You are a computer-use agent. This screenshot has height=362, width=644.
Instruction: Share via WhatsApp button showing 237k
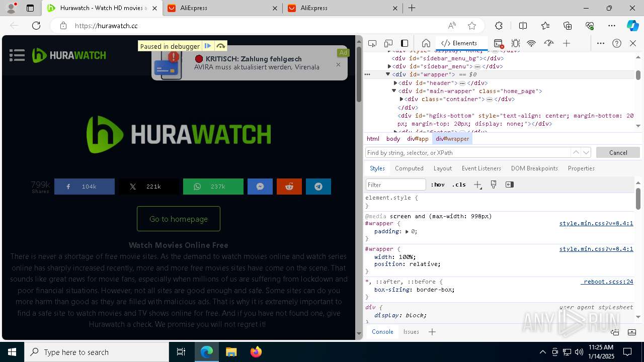coord(213,187)
